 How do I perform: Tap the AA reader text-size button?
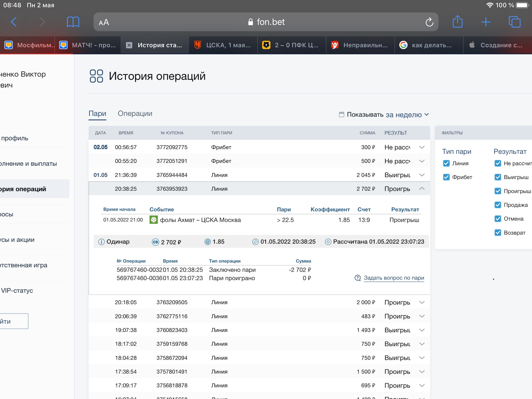(x=104, y=22)
